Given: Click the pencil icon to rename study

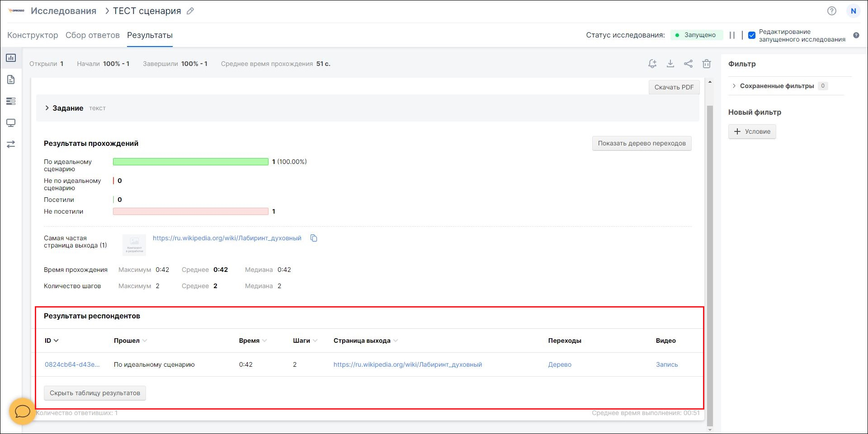Looking at the screenshot, I should coord(190,11).
